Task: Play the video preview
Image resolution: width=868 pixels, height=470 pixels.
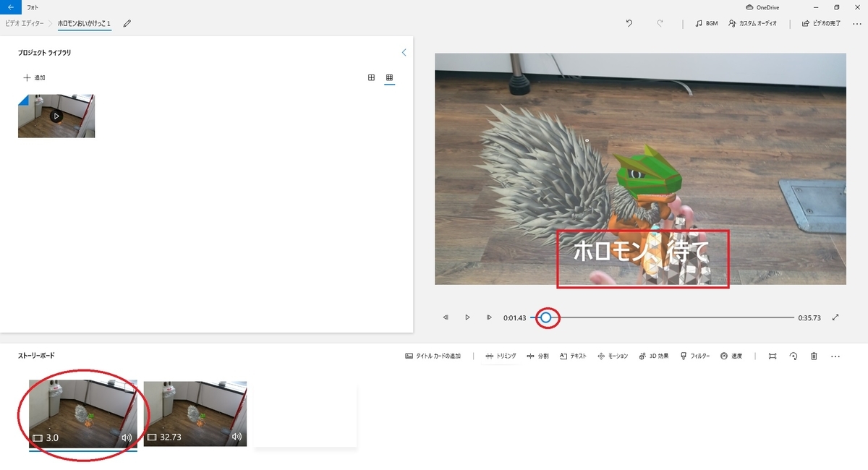Action: tap(467, 317)
